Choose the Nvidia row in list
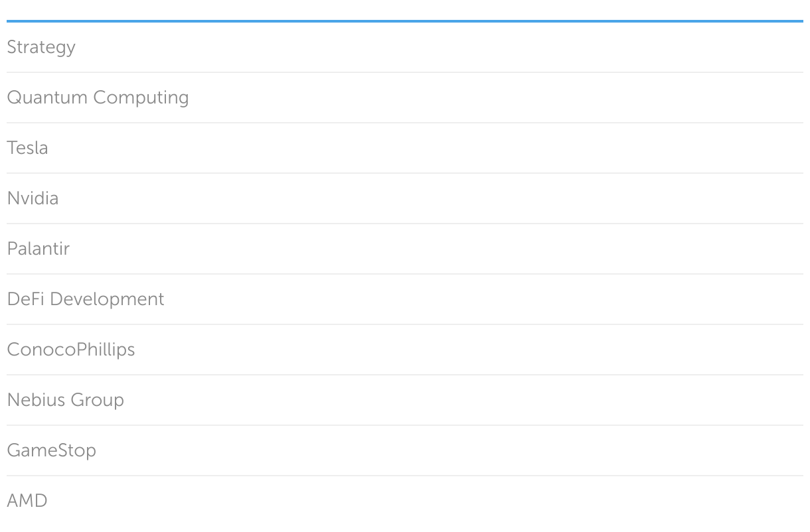810x532 pixels. (33, 198)
